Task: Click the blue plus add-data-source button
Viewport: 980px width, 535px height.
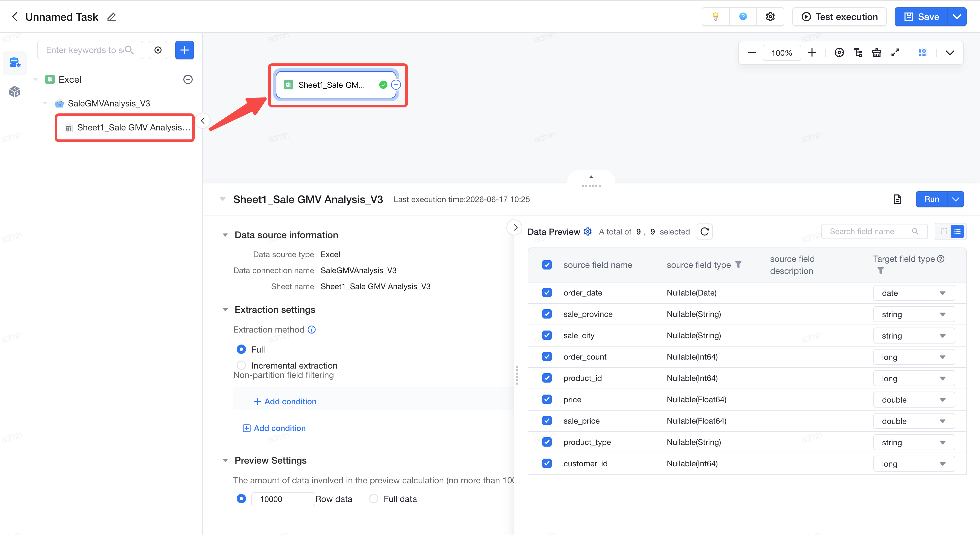Action: point(185,50)
